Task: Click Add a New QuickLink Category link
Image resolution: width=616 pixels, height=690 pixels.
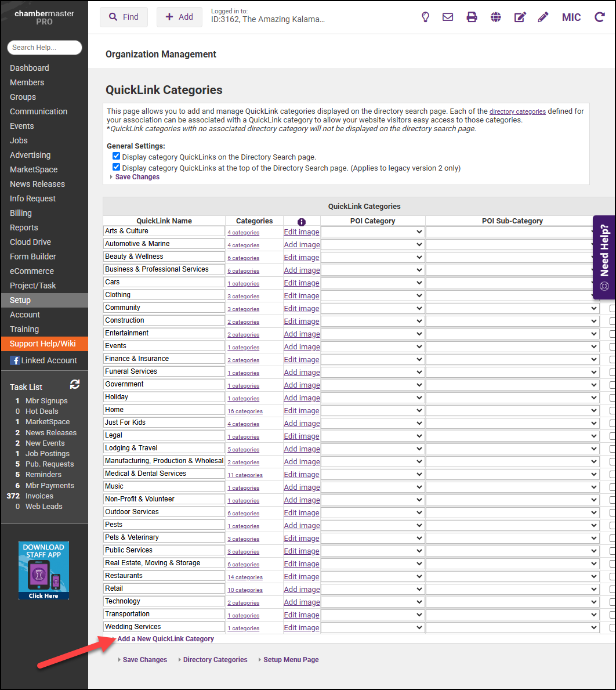Action: [x=165, y=639]
